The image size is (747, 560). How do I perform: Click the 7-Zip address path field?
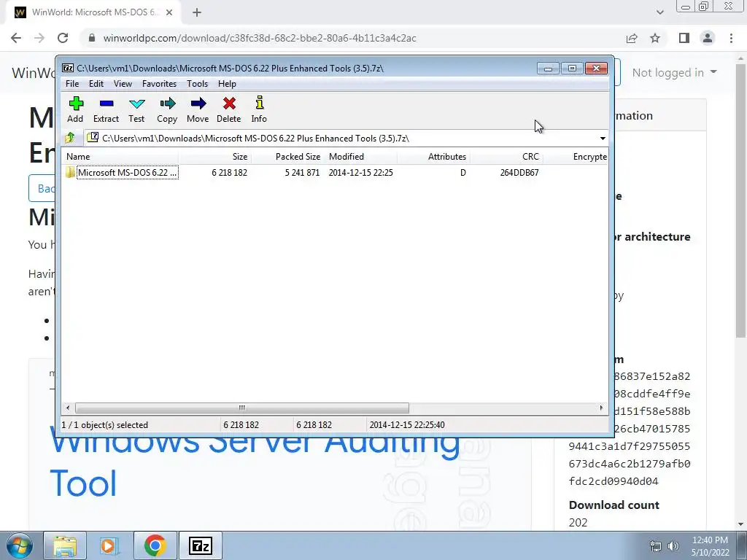[x=341, y=138]
